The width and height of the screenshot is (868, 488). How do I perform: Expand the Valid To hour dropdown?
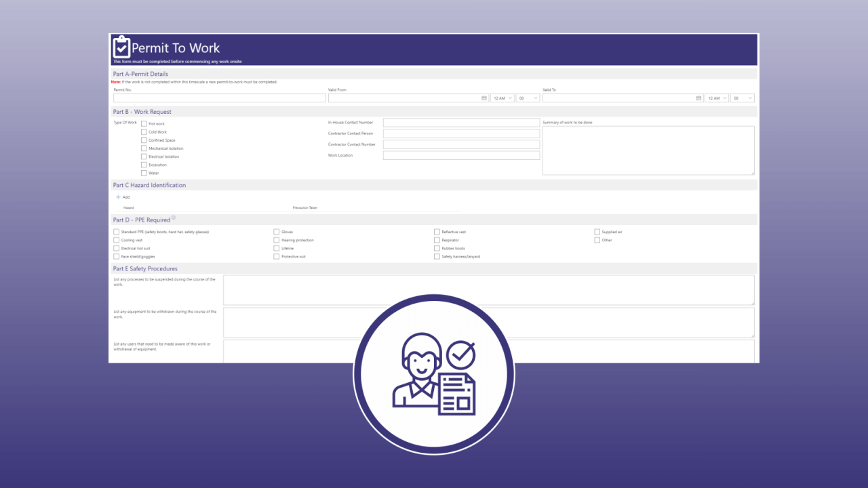(717, 98)
